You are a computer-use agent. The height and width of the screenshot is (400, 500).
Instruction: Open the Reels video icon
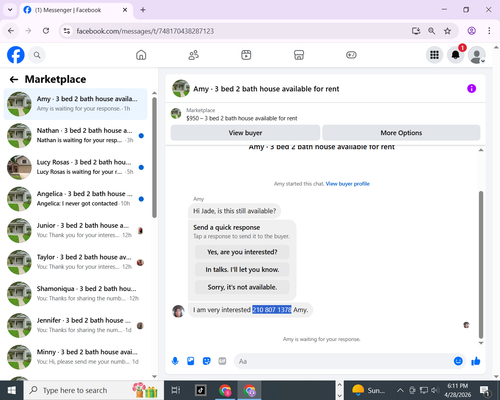[x=246, y=55]
